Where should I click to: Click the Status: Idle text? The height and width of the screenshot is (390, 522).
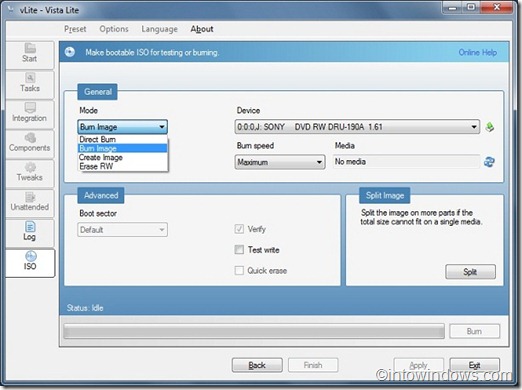tap(85, 308)
